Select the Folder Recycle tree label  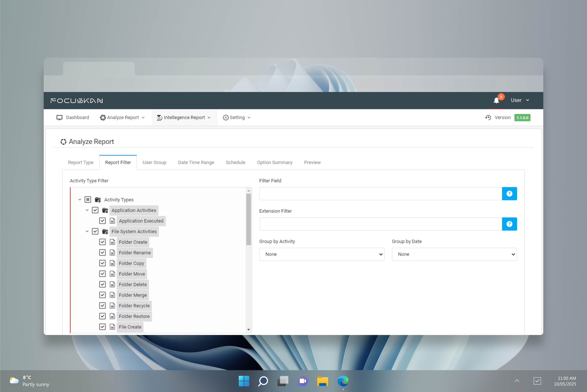pos(134,306)
